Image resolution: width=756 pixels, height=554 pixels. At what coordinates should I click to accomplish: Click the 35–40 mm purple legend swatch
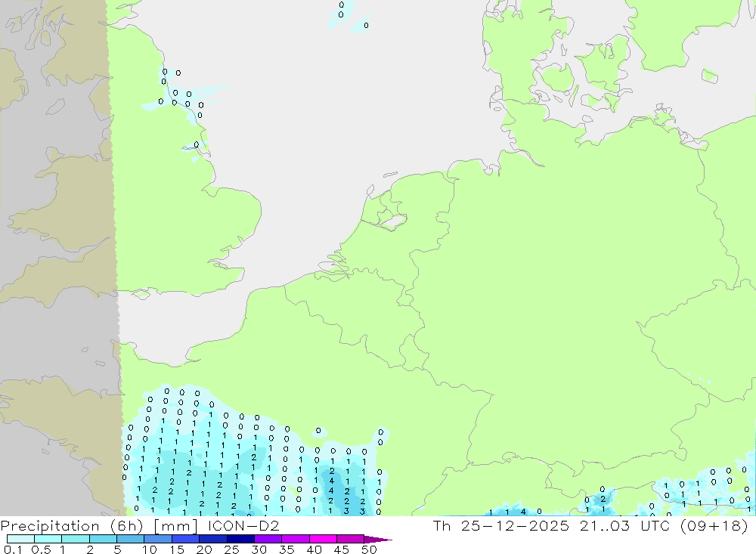tap(295, 539)
